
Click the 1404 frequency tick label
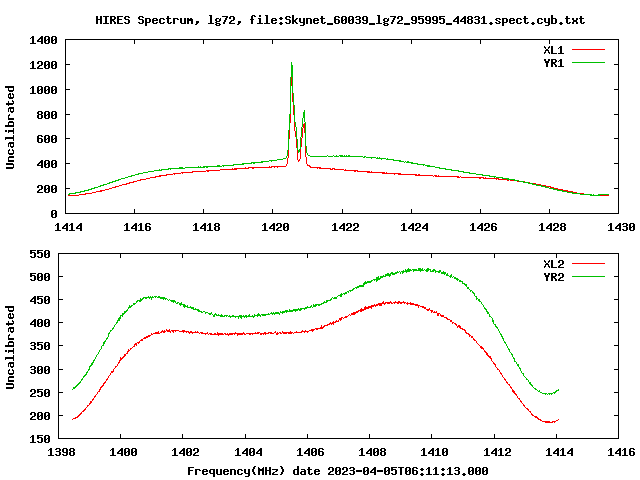coord(248,452)
